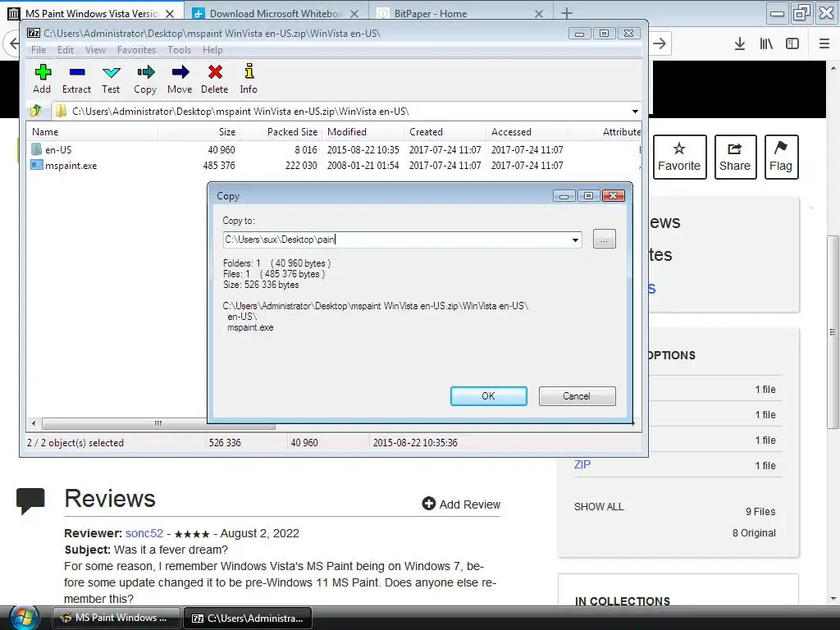Sort file list by Name column
Viewport: 840px width, 630px height.
pos(92,132)
